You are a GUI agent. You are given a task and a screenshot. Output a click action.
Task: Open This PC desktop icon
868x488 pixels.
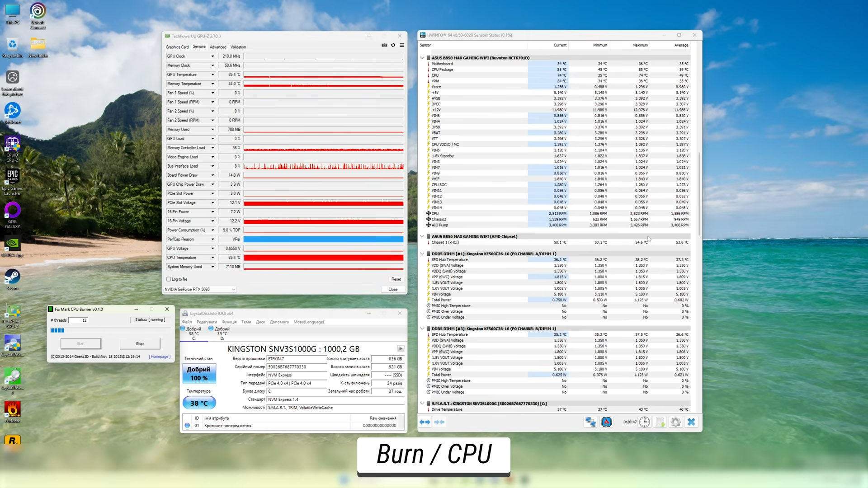coord(12,14)
